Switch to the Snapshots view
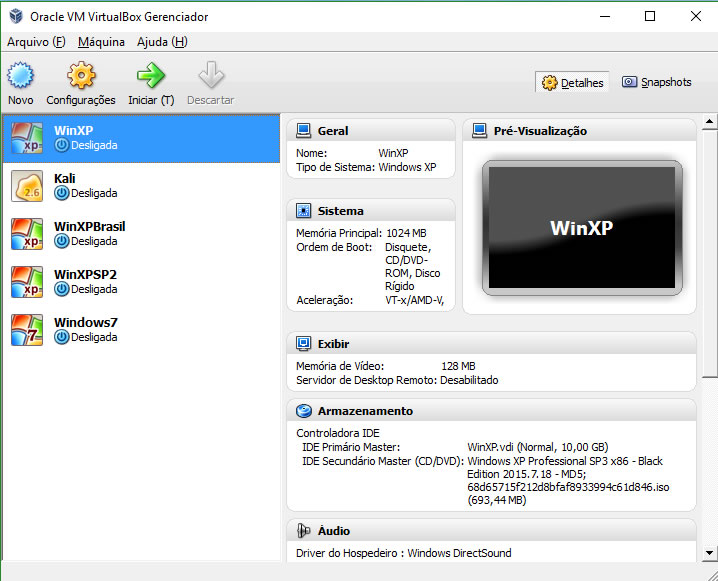 click(657, 82)
